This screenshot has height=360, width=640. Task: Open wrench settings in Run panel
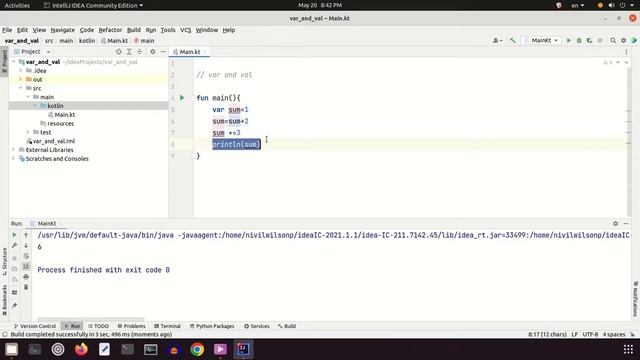14,245
